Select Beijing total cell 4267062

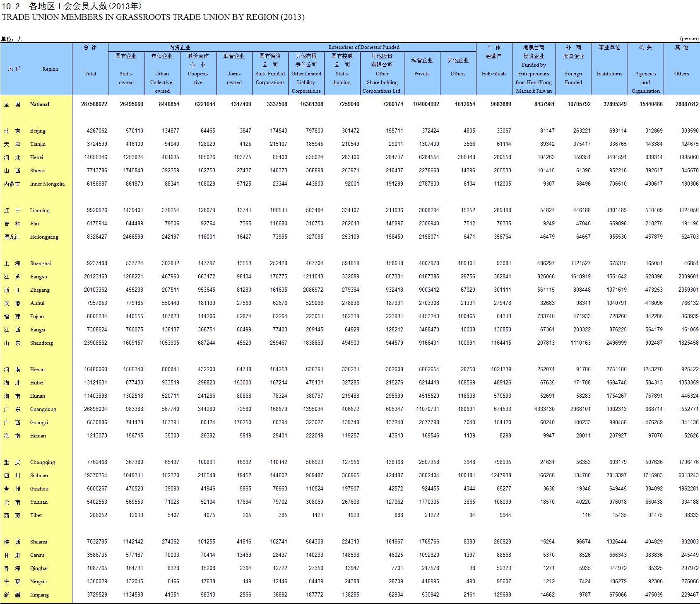pos(97,131)
